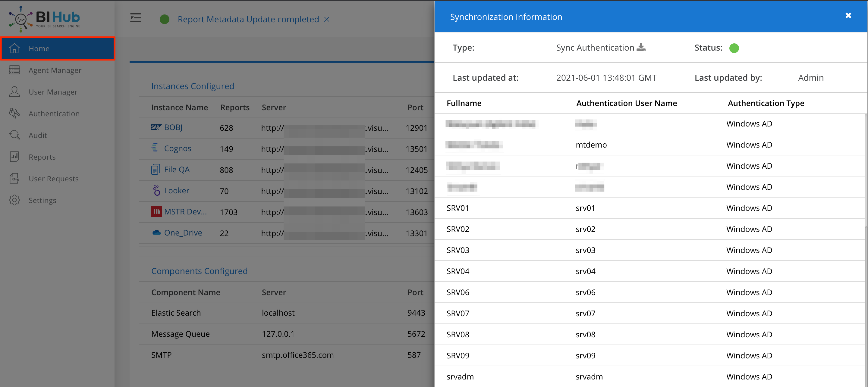This screenshot has height=387, width=868.
Task: Open the BOBJ instance link
Action: (x=173, y=127)
